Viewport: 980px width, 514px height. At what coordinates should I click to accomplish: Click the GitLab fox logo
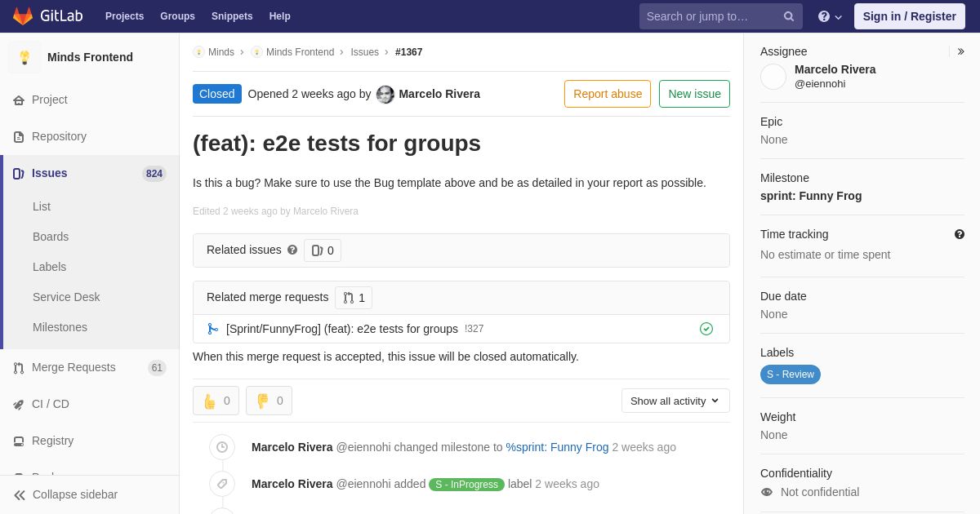(23, 16)
